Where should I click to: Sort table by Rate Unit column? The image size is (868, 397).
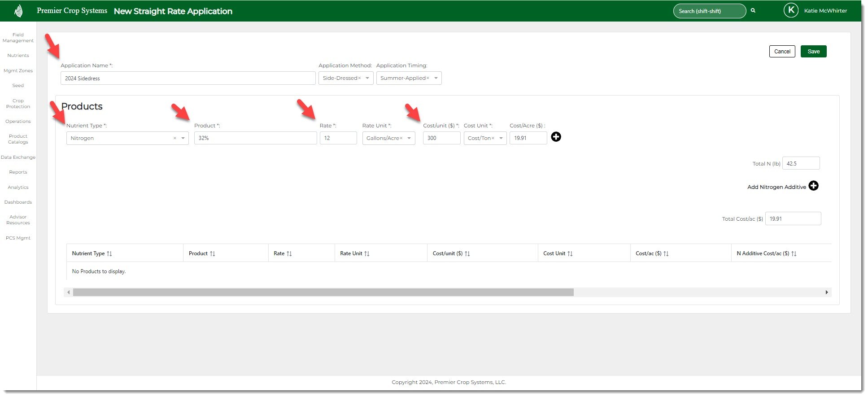(366, 253)
